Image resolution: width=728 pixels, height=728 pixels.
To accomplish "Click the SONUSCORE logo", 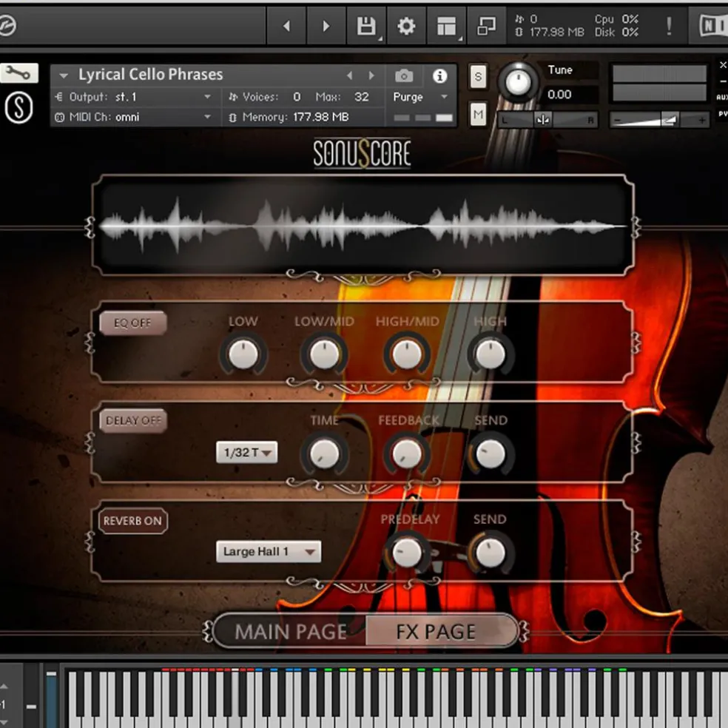I will click(x=362, y=153).
